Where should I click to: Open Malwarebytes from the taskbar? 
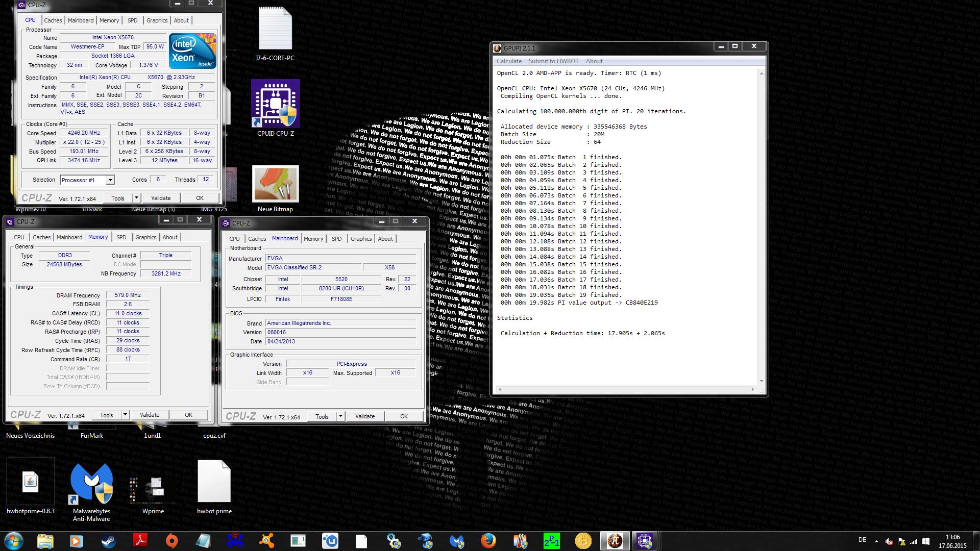pyautogui.click(x=457, y=541)
